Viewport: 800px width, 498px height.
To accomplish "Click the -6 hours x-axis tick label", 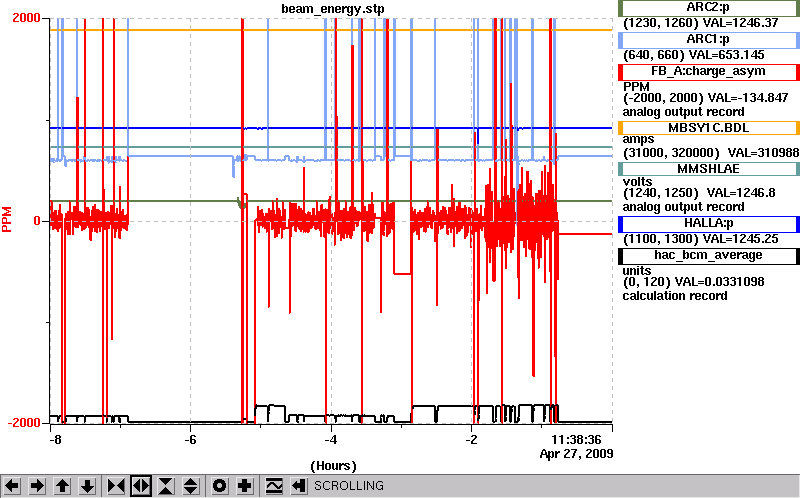I will (190, 439).
